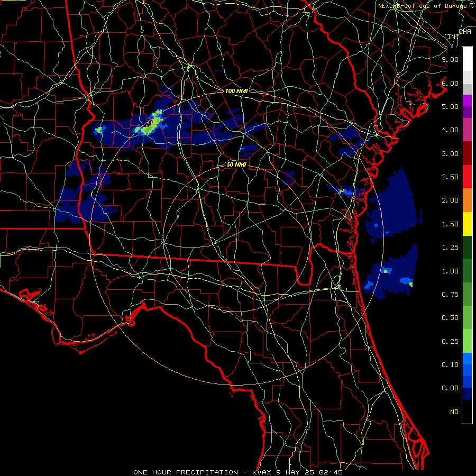476x476 pixels.
Task: Click the 1.25 legend value
Action: coord(450,248)
